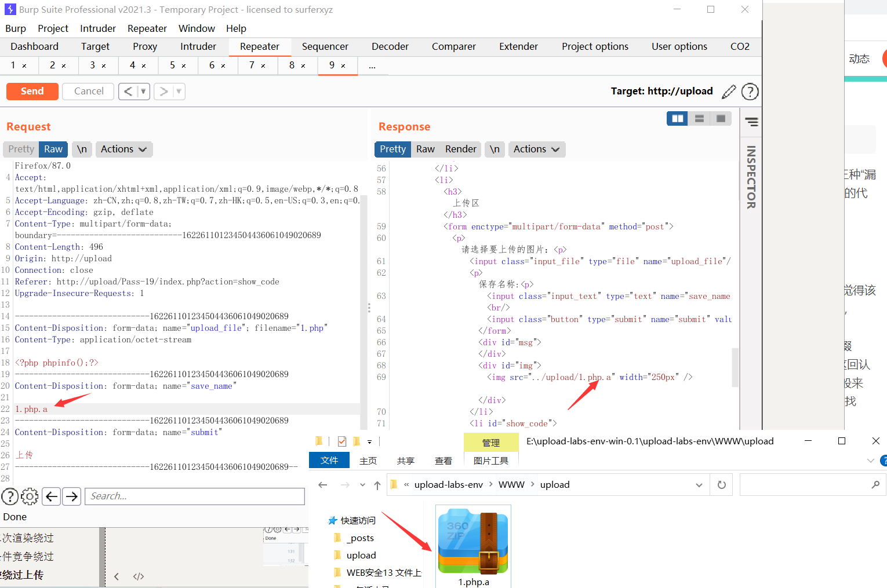
Task: Open the Project menu
Action: [53, 28]
